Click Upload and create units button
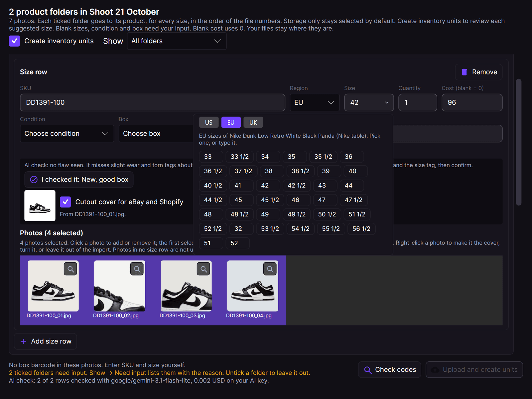 point(474,370)
